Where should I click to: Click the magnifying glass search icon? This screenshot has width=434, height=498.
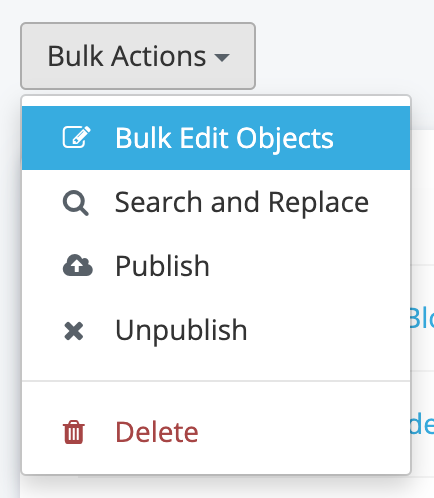(x=76, y=203)
